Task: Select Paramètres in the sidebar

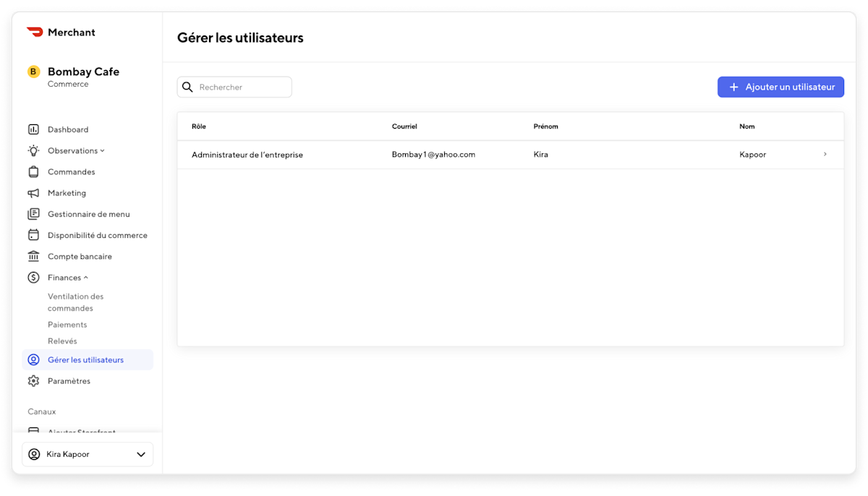Action: pyautogui.click(x=69, y=381)
